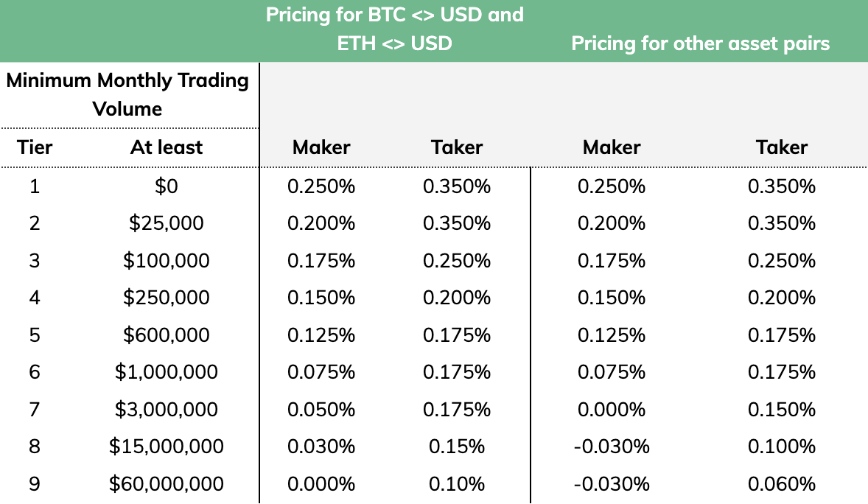Click the 'Pricing for other asset pairs' header
The image size is (868, 504).
[700, 43]
